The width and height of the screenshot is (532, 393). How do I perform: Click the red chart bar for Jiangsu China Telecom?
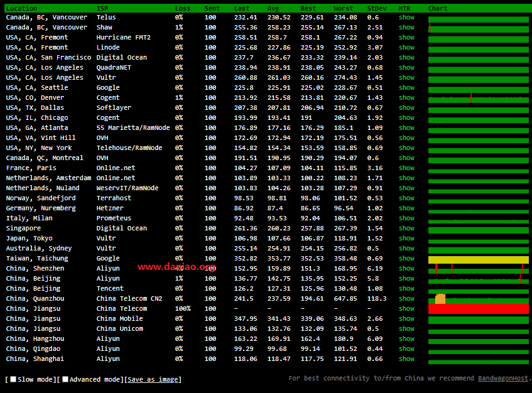point(479,309)
